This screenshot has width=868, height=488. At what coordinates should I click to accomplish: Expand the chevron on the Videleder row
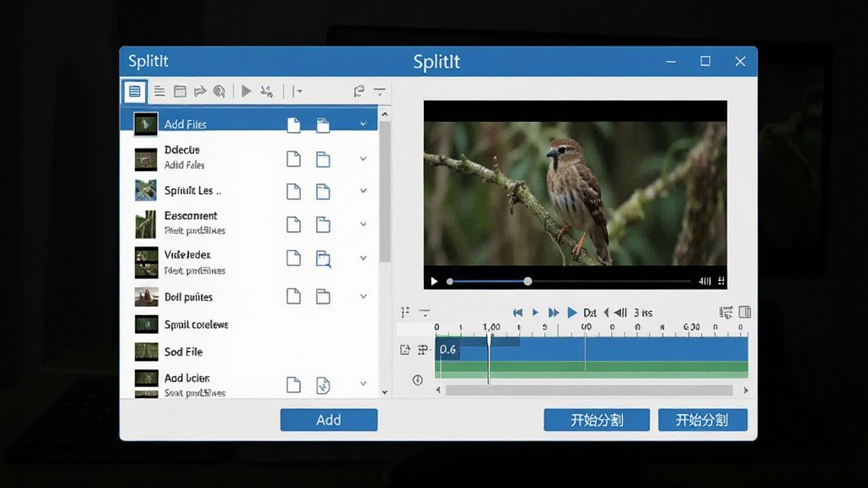point(363,258)
